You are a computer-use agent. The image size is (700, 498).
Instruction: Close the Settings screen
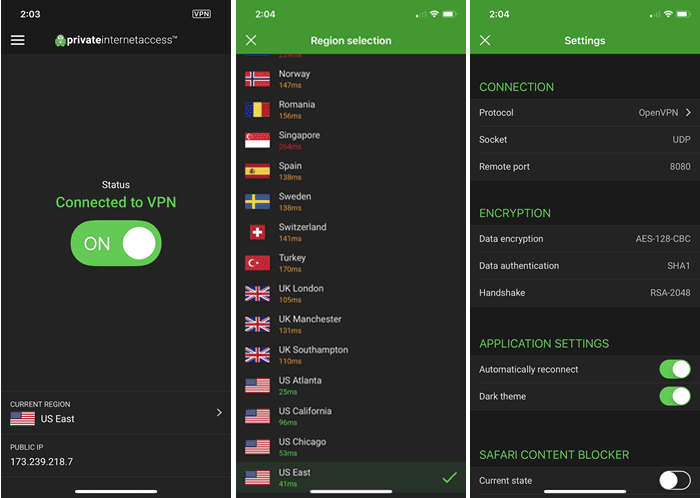485,41
